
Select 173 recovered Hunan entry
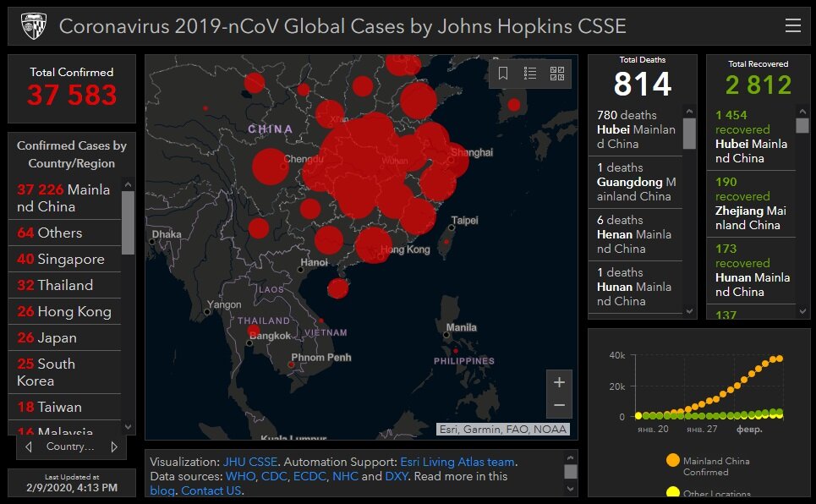(751, 271)
